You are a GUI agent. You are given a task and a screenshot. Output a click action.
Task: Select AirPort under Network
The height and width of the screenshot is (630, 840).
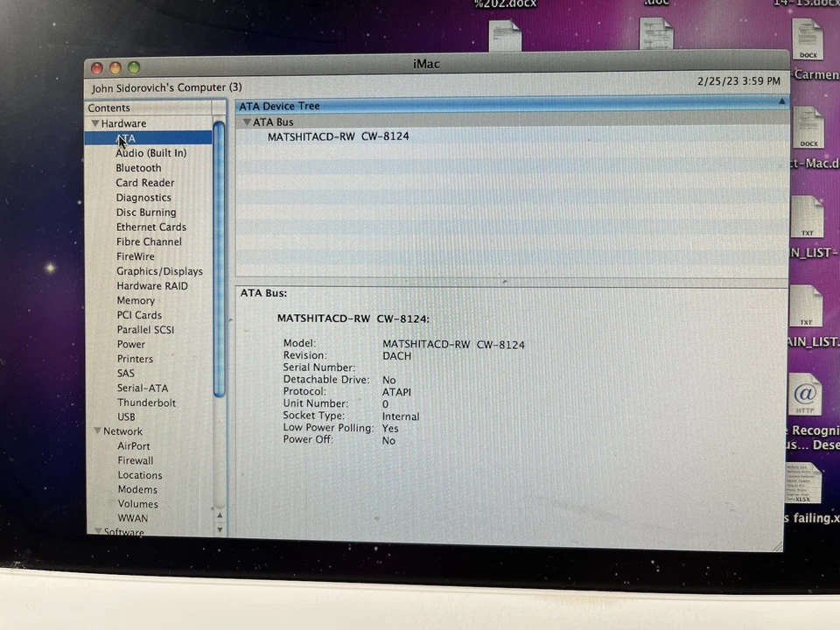134,445
